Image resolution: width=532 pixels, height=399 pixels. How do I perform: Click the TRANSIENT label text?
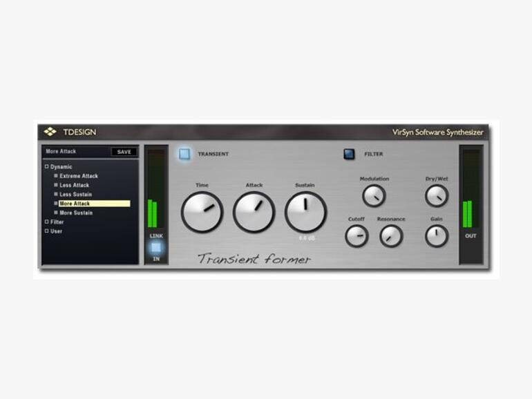[213, 154]
